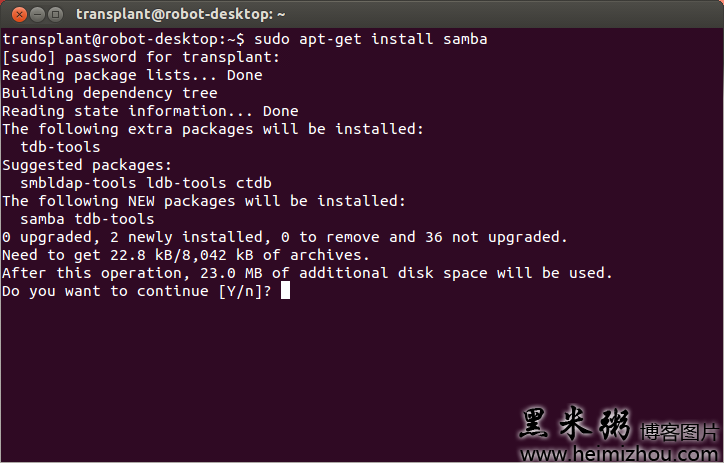Click the '0 upgraded, 2 newly installed' line

tap(285, 237)
